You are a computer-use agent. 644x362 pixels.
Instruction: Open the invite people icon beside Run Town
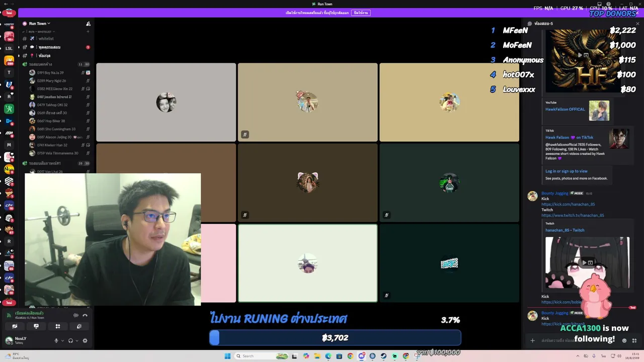tap(88, 24)
